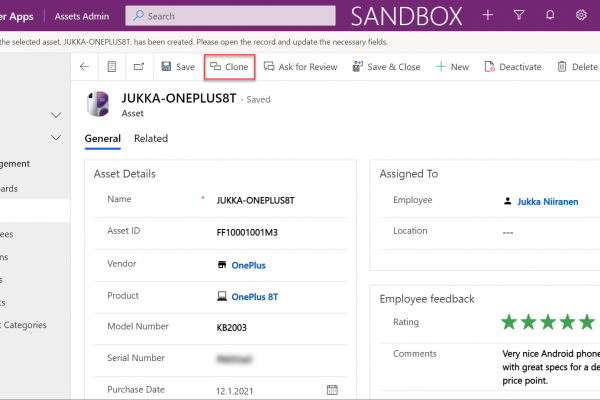The image size is (600, 400).
Task: Open notifications bell icon
Action: click(x=550, y=15)
